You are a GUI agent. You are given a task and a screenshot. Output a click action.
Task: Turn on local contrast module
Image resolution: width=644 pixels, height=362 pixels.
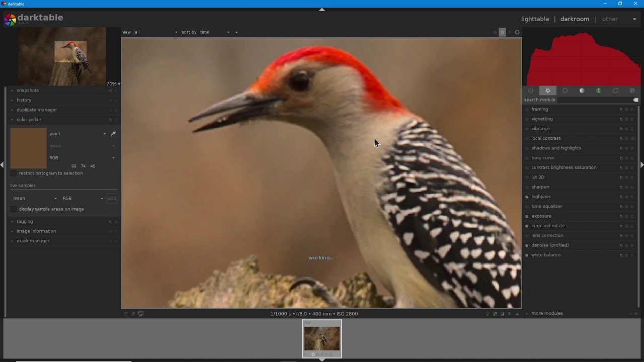(x=527, y=138)
